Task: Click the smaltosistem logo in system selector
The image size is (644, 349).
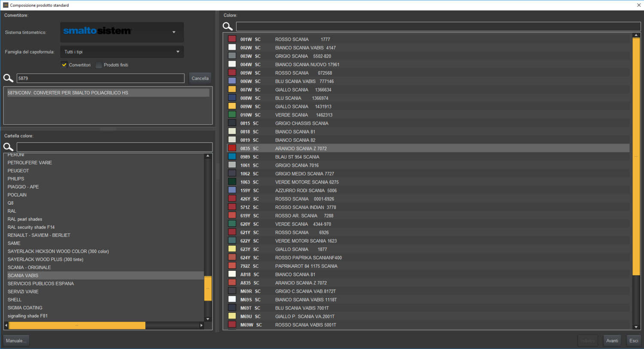Action: click(97, 32)
